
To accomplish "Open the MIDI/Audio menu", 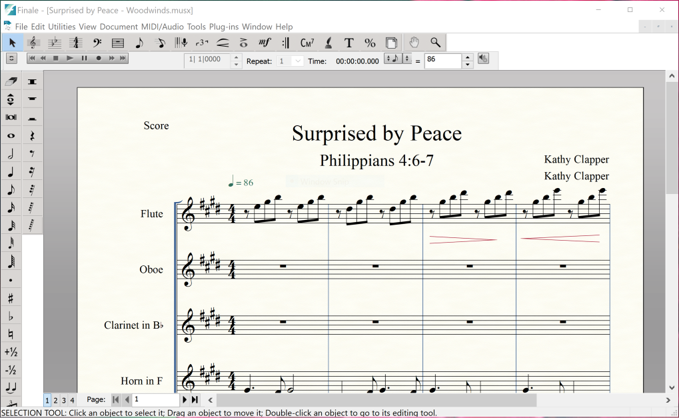I will tap(162, 27).
